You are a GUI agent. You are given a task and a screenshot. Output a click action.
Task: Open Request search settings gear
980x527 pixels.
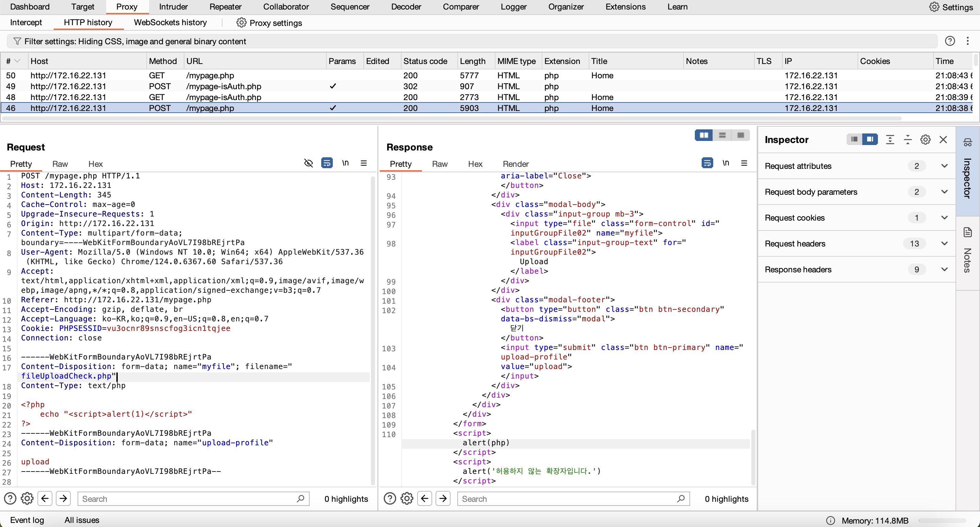pos(27,498)
